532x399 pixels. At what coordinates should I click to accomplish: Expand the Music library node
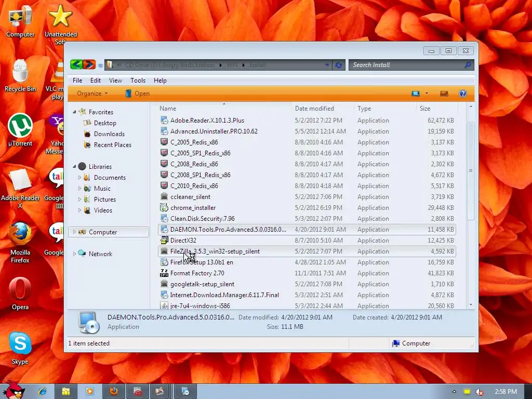click(79, 188)
